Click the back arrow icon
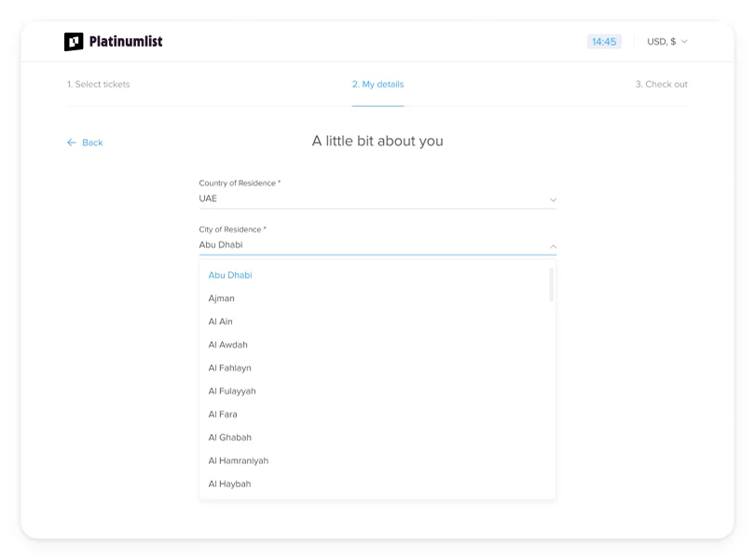Image resolution: width=755 pixels, height=560 pixels. pos(72,143)
